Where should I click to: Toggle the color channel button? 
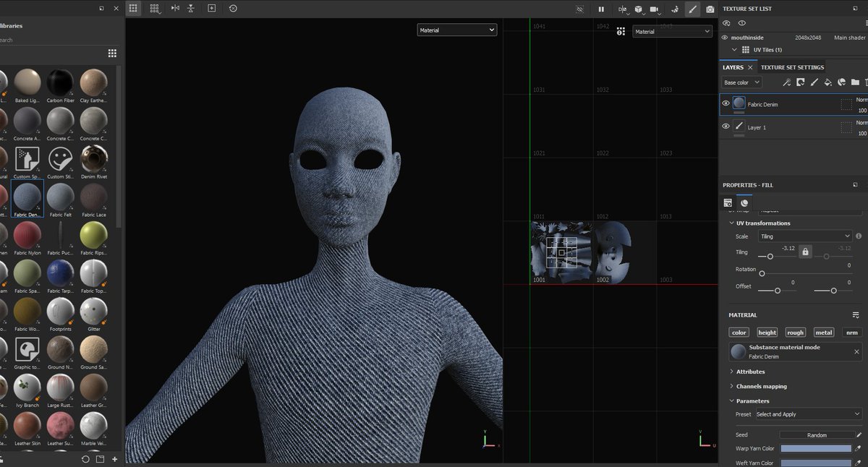click(739, 333)
